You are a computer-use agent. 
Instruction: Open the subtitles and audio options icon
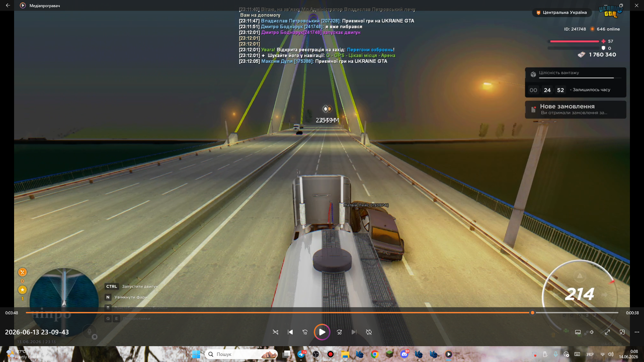click(578, 332)
